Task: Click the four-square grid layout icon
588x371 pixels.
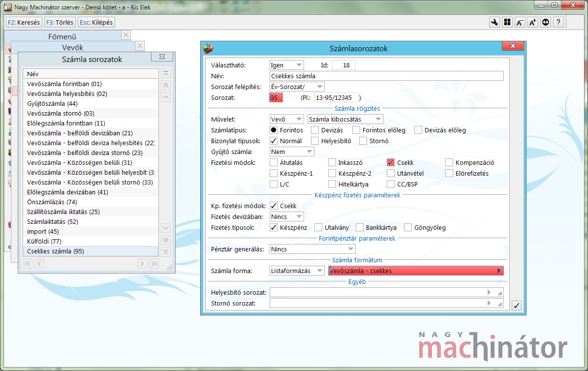Action: coord(507,22)
